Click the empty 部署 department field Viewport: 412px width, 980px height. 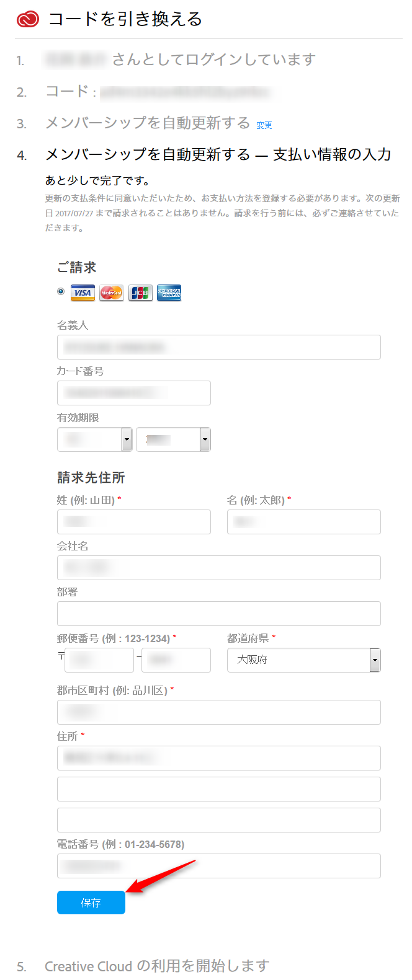pyautogui.click(x=218, y=614)
